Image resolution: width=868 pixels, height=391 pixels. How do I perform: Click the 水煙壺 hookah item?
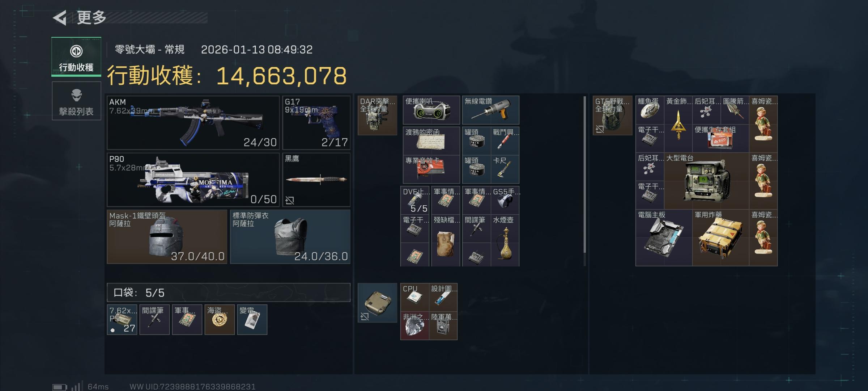[505, 241]
